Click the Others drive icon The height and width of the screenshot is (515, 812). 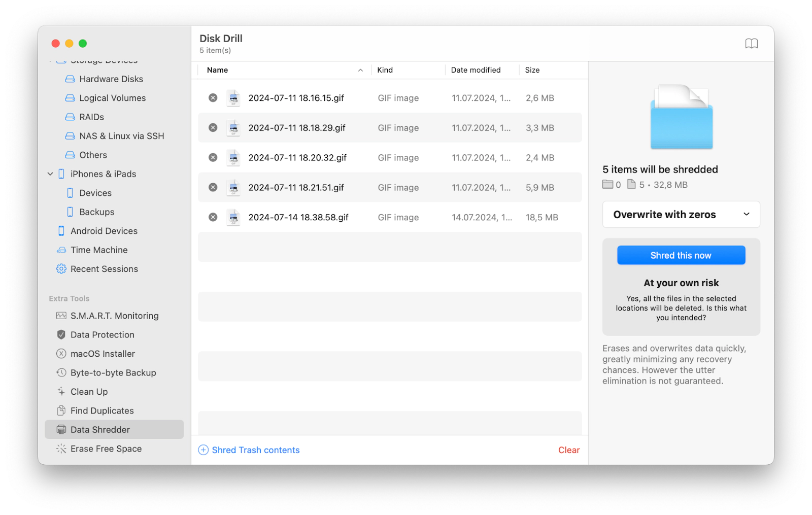[x=70, y=155]
